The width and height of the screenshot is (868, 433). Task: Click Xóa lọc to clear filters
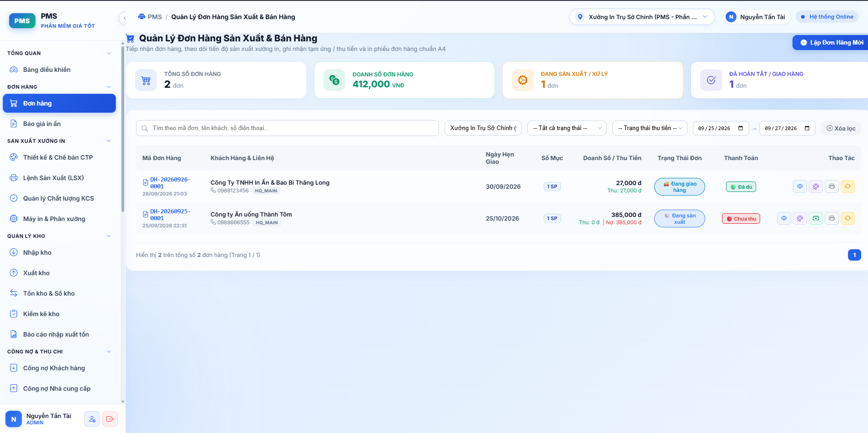(841, 128)
